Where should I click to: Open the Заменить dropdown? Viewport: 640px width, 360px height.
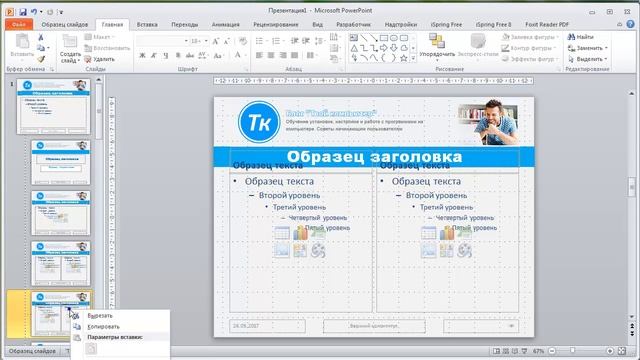pyautogui.click(x=587, y=48)
